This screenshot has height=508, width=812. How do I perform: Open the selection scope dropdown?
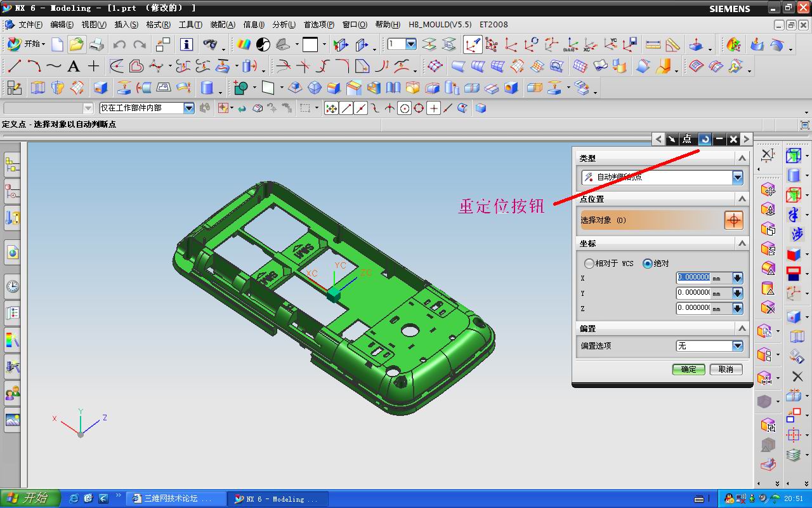pyautogui.click(x=188, y=109)
